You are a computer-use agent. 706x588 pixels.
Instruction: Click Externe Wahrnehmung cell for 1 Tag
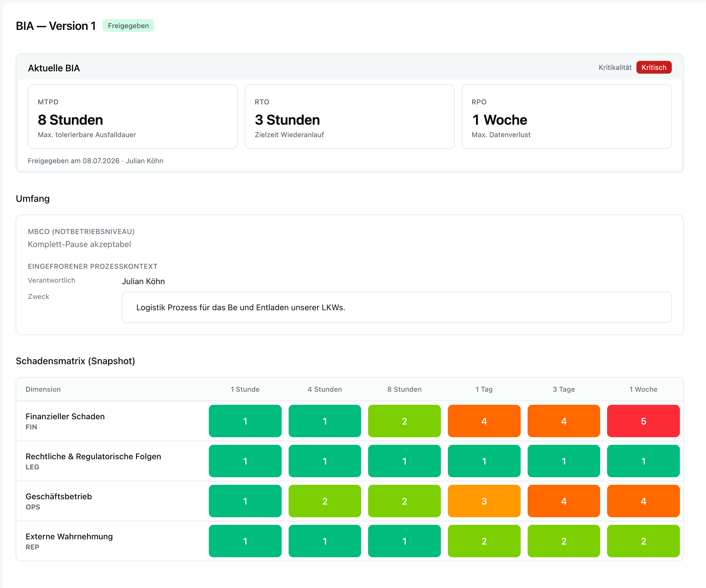tap(484, 541)
